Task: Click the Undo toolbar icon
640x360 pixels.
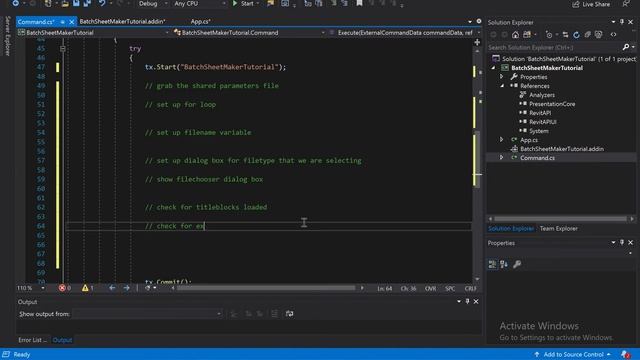Action: [x=102, y=4]
